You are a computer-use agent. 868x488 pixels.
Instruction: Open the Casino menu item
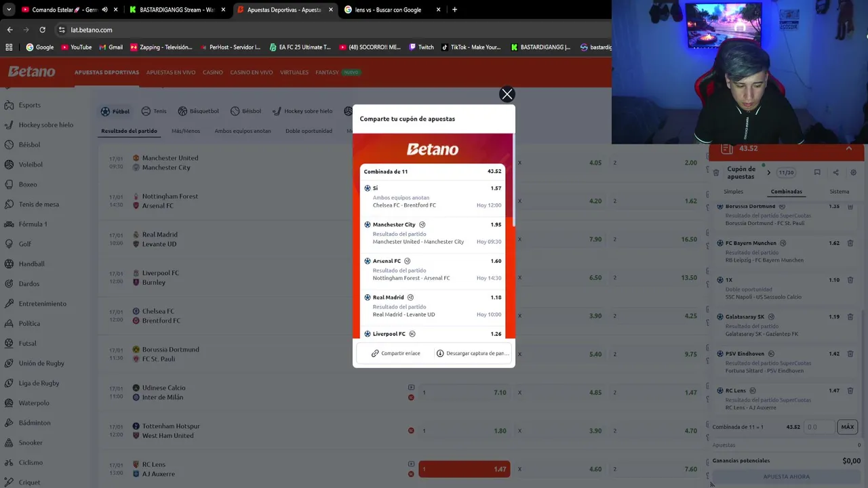[x=213, y=73]
